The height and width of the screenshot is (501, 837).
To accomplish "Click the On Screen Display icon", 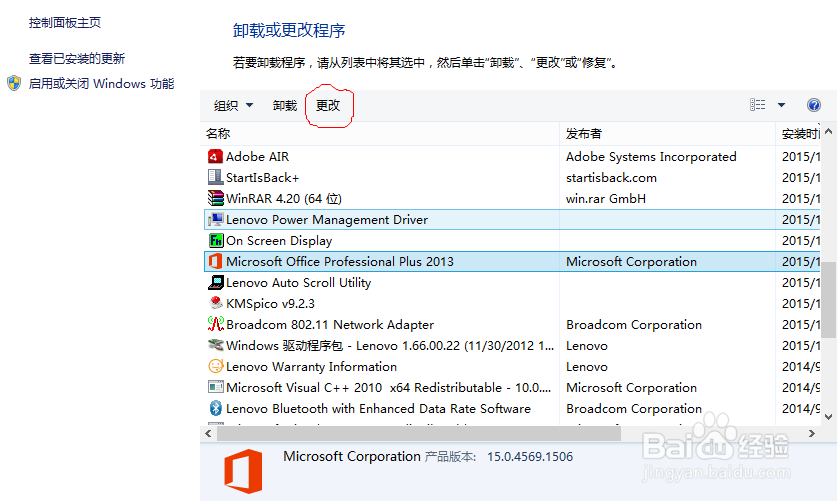I will coord(215,240).
